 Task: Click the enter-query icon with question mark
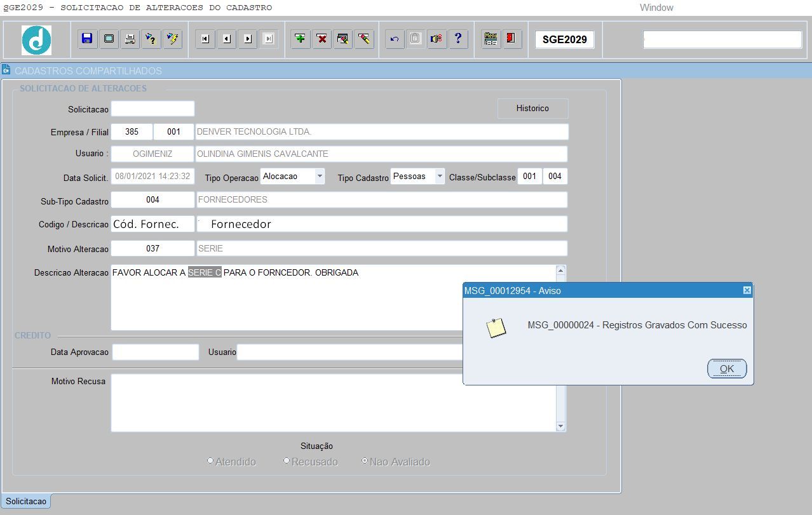(151, 39)
